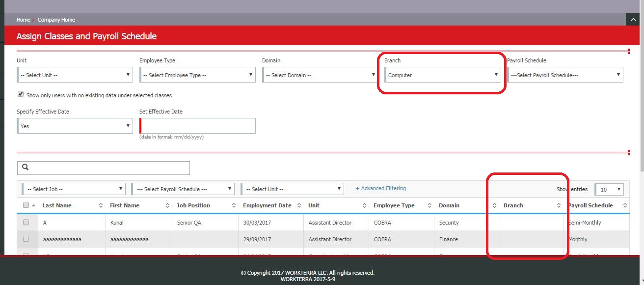
Task: Collapse panel with top-right chevron icon
Action: 632,20
